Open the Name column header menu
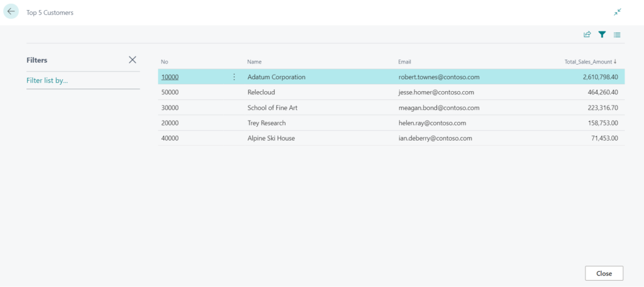This screenshot has height=287, width=644. (254, 62)
